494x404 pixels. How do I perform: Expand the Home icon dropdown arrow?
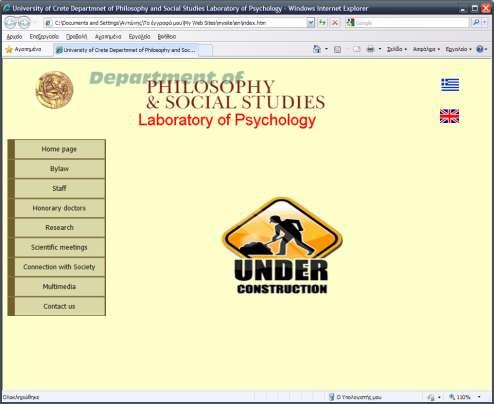click(326, 49)
